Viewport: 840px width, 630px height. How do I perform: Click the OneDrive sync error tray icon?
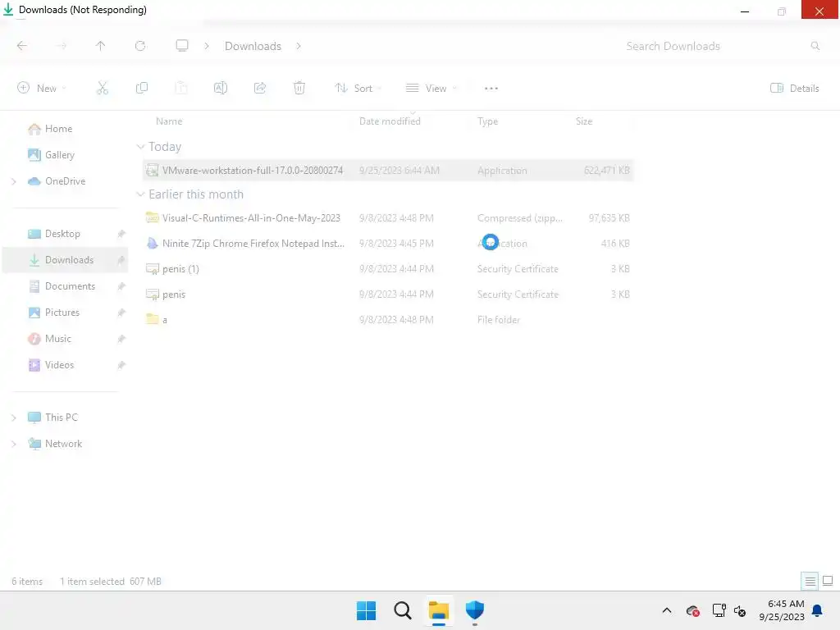(692, 610)
